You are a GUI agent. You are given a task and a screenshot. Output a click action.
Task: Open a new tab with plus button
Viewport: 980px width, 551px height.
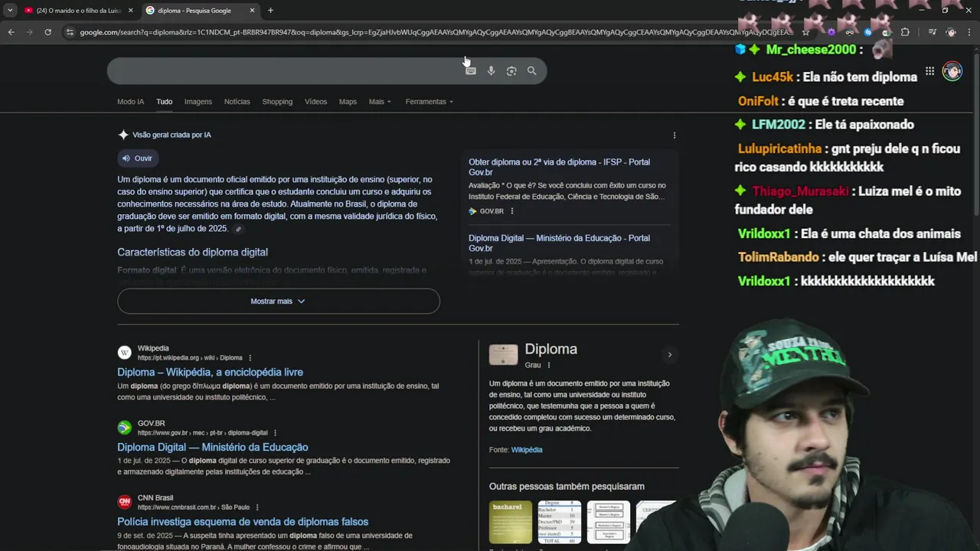270,11
